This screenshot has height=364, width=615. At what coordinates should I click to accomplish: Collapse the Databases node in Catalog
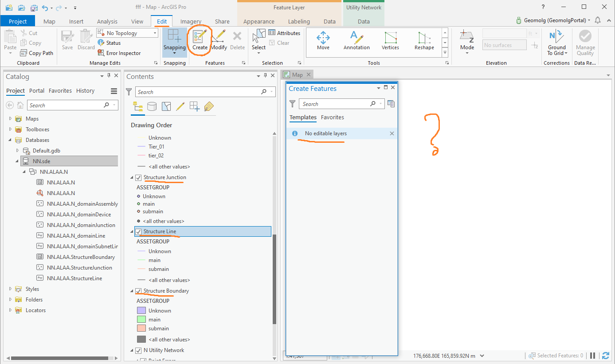10,140
